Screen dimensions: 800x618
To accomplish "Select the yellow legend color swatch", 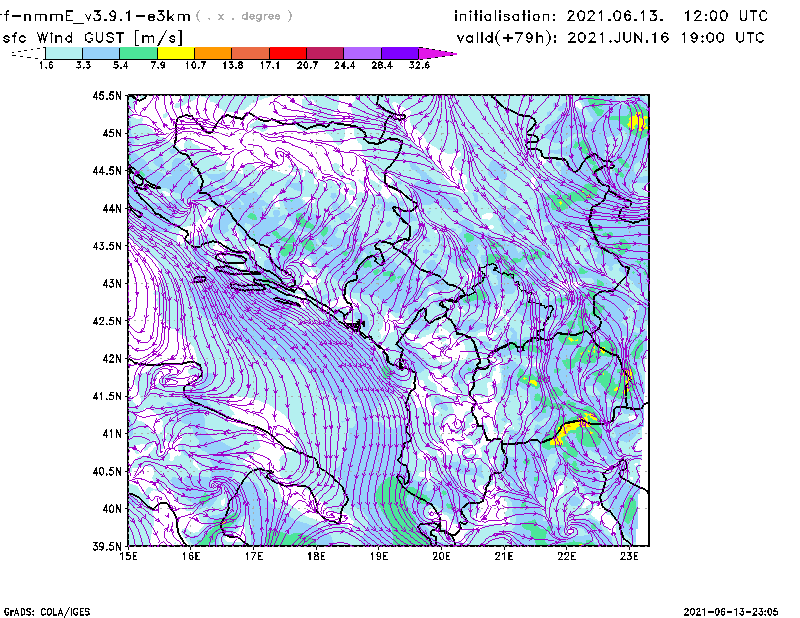I will (x=176, y=53).
